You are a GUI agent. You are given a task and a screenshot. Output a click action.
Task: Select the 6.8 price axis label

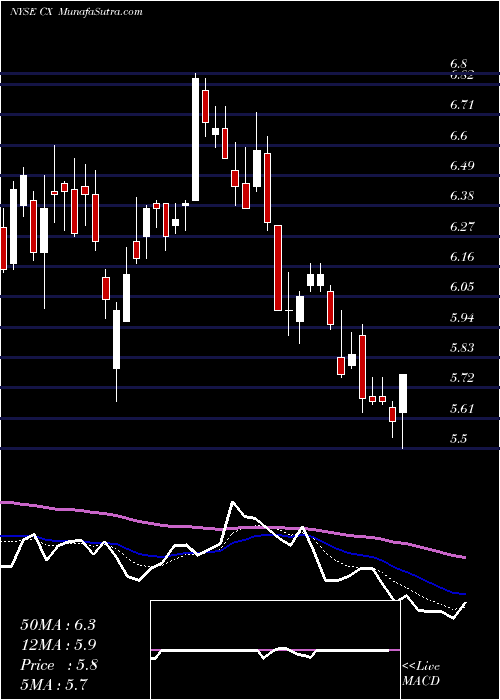(460, 65)
